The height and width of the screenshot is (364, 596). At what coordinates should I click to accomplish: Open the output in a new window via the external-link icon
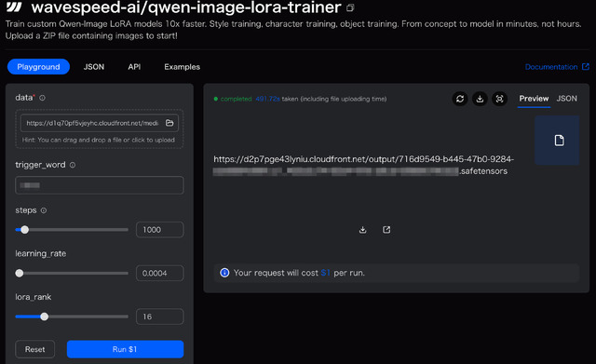click(x=386, y=230)
